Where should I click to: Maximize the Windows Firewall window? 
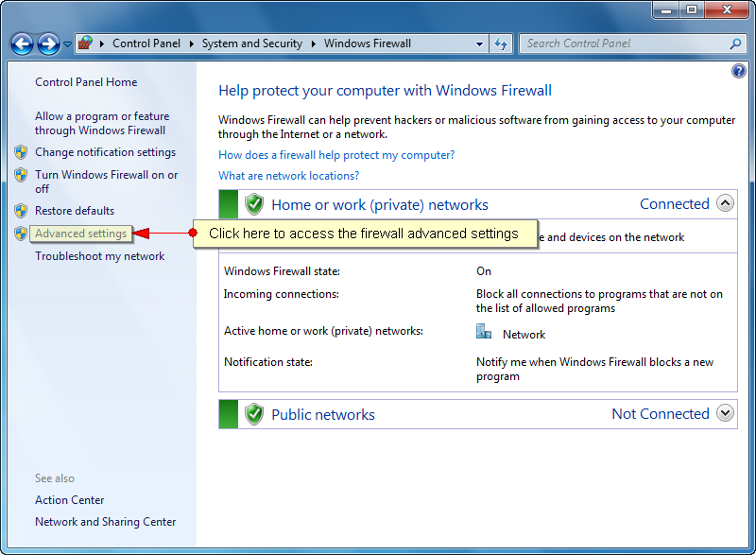[692, 9]
